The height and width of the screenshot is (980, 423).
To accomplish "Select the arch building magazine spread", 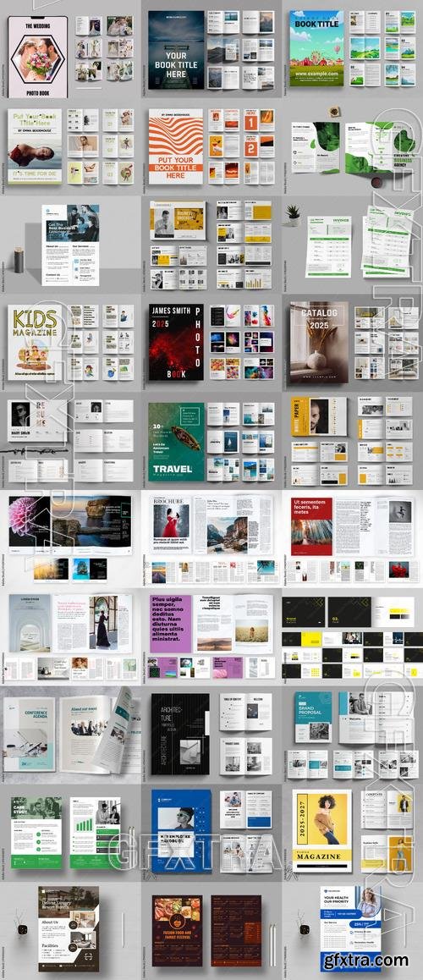I will tap(70, 623).
